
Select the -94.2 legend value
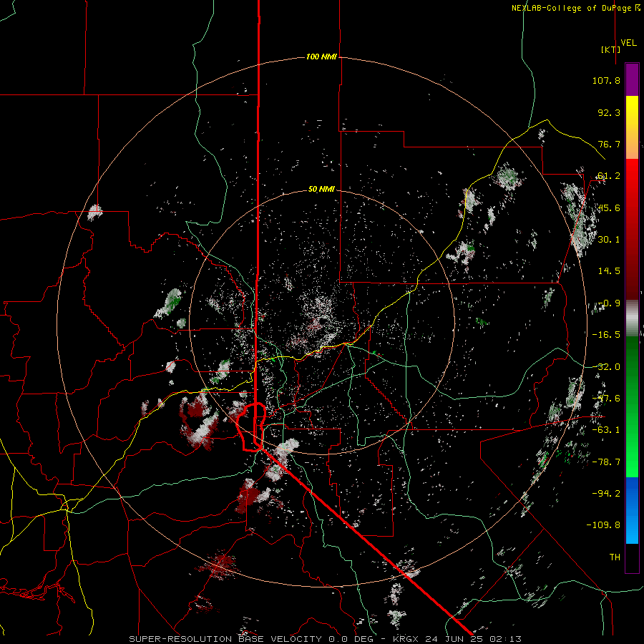(606, 494)
